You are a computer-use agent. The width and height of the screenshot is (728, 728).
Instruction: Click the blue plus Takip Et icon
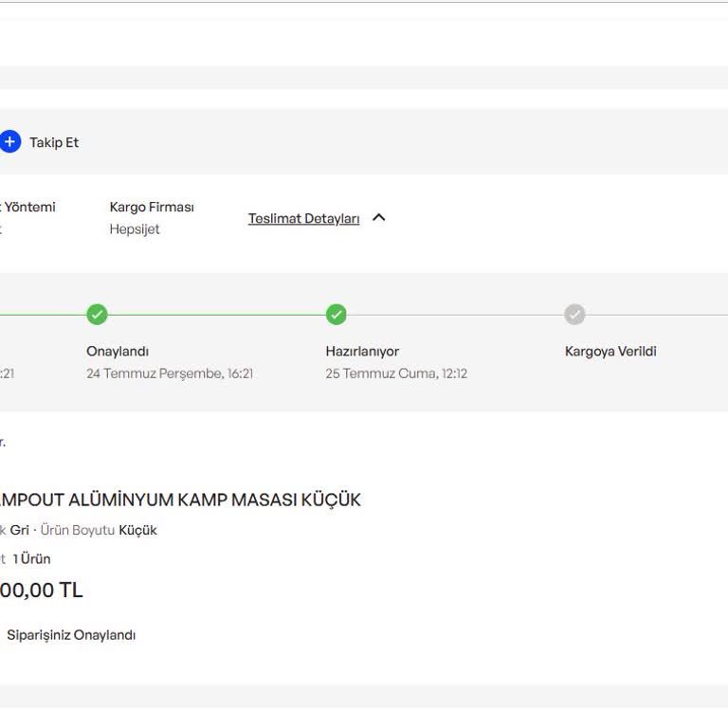[x=9, y=142]
